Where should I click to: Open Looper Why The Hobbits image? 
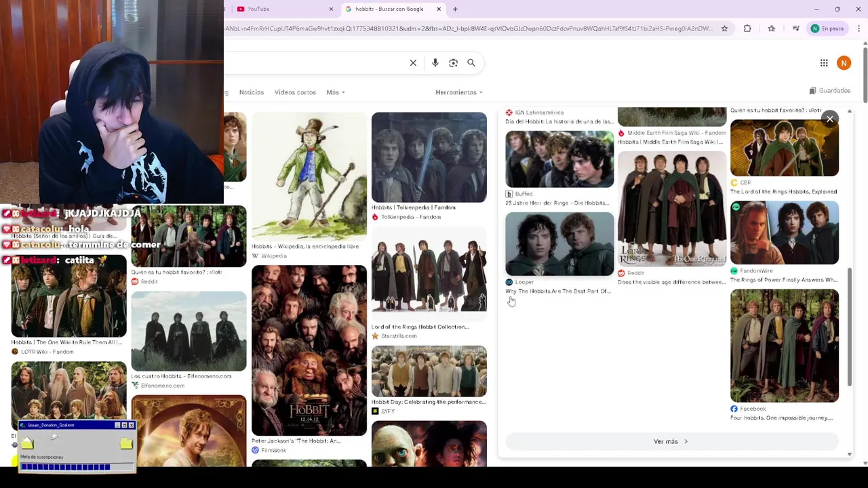click(559, 244)
